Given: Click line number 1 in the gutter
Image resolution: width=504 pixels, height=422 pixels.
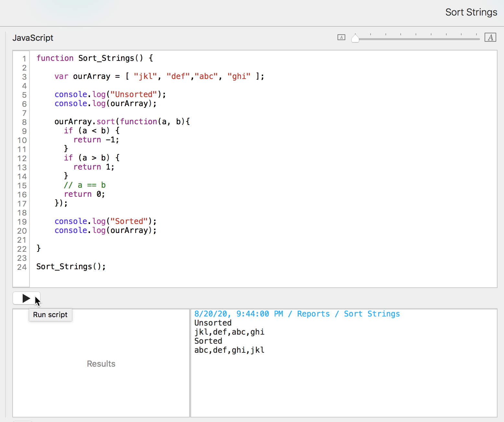Looking at the screenshot, I should pos(24,59).
